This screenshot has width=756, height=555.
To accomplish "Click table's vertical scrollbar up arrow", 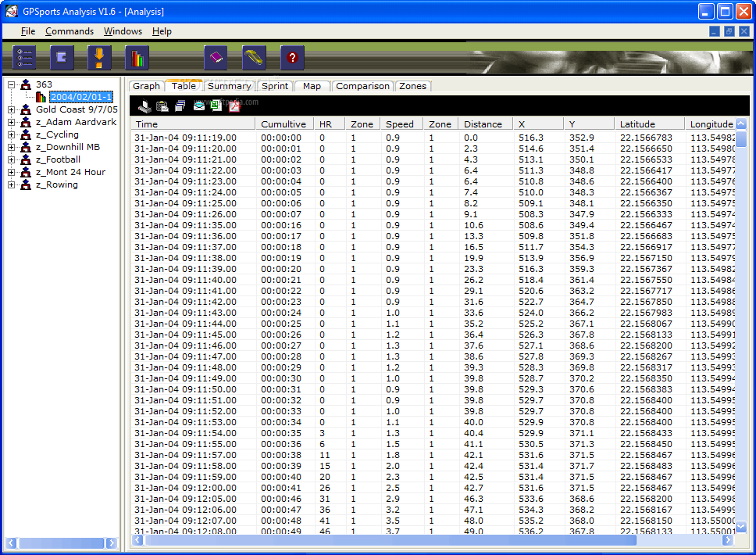I will [x=741, y=124].
